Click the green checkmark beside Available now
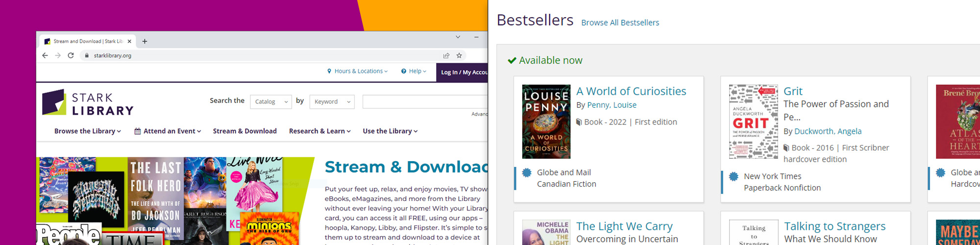 click(512, 60)
